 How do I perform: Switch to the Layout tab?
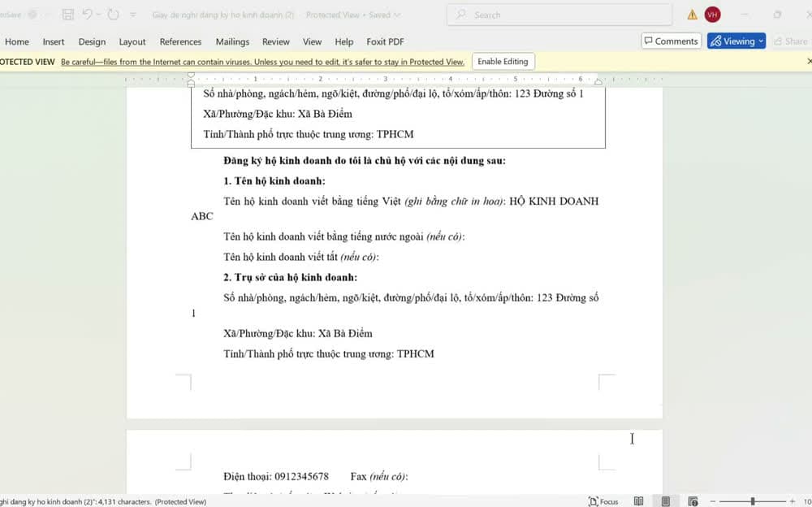click(132, 41)
